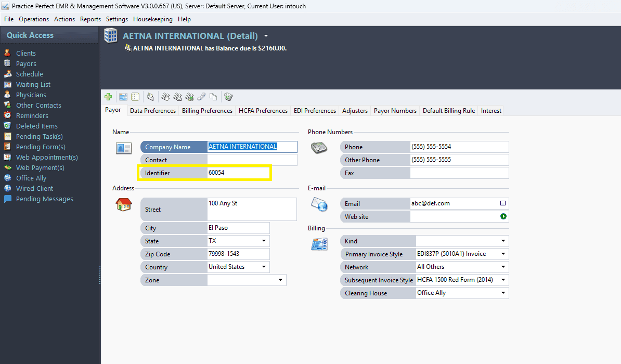This screenshot has height=364, width=621.
Task: Open the Settings menu
Action: pyautogui.click(x=117, y=19)
